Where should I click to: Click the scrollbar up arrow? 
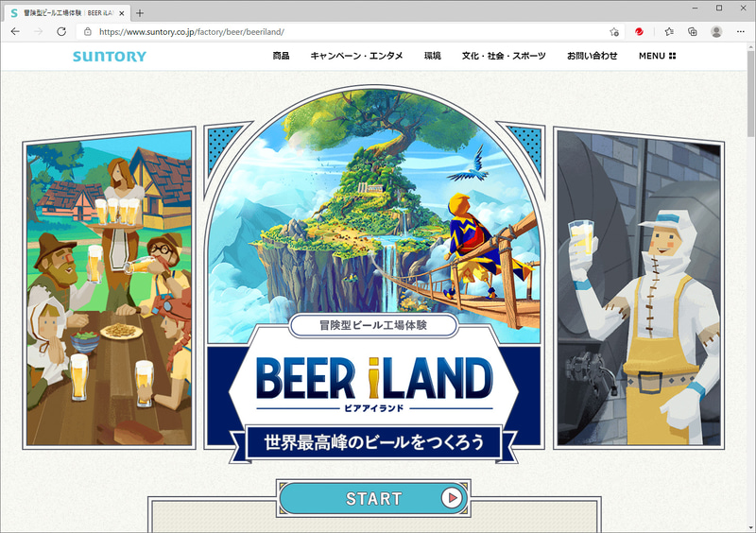[751, 47]
